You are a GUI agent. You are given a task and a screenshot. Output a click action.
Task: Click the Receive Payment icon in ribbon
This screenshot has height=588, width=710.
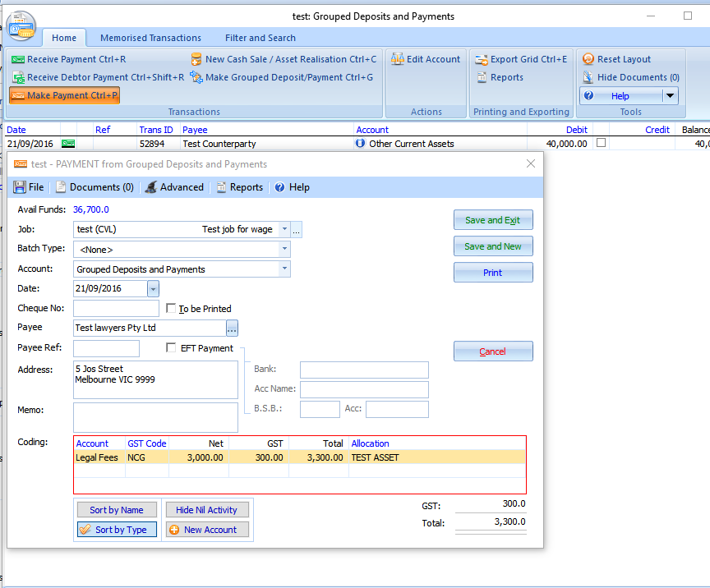click(x=18, y=60)
